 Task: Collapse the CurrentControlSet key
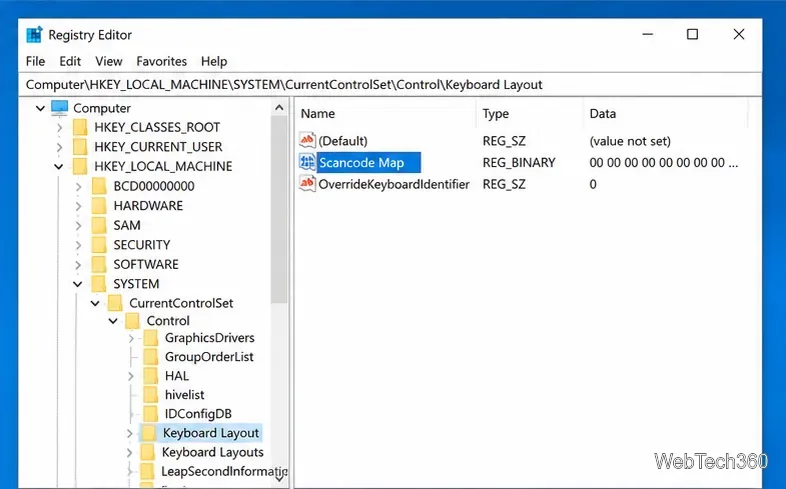pyautogui.click(x=95, y=303)
